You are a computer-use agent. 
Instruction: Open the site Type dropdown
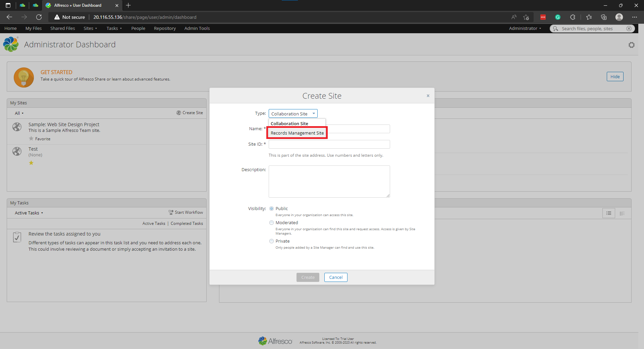coord(293,114)
